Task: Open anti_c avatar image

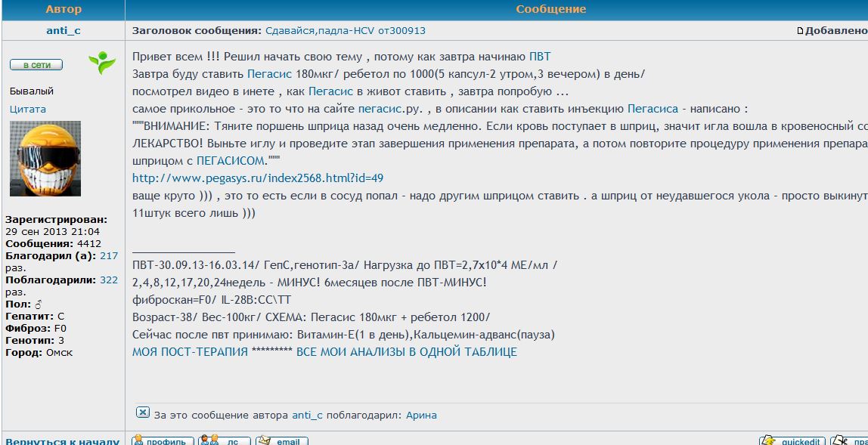Action: 45,159
